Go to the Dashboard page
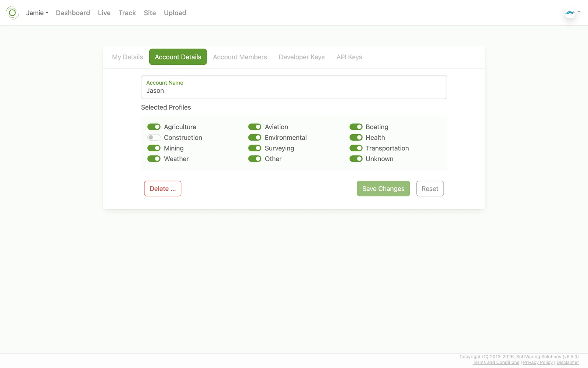The width and height of the screenshot is (588, 368). (73, 13)
